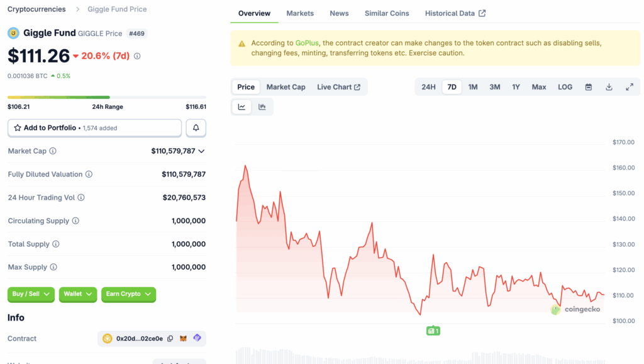Go to Cryptocurrencies breadcrumb link
The height and width of the screenshot is (364, 644).
pyautogui.click(x=36, y=9)
